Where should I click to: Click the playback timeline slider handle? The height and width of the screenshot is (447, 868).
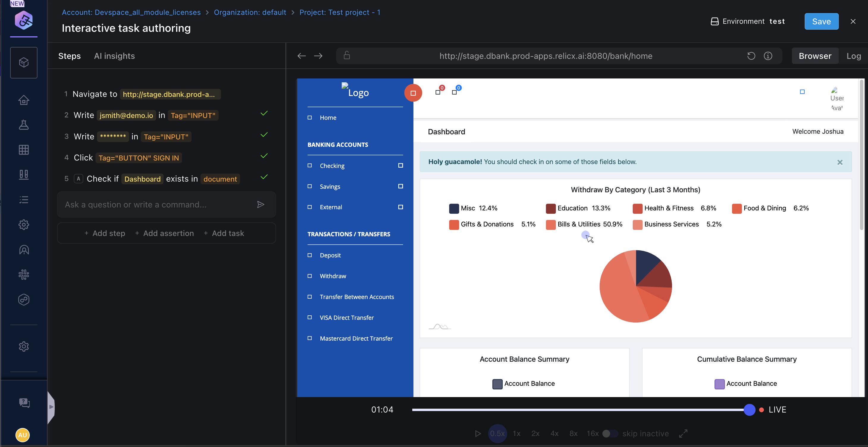[x=749, y=410]
